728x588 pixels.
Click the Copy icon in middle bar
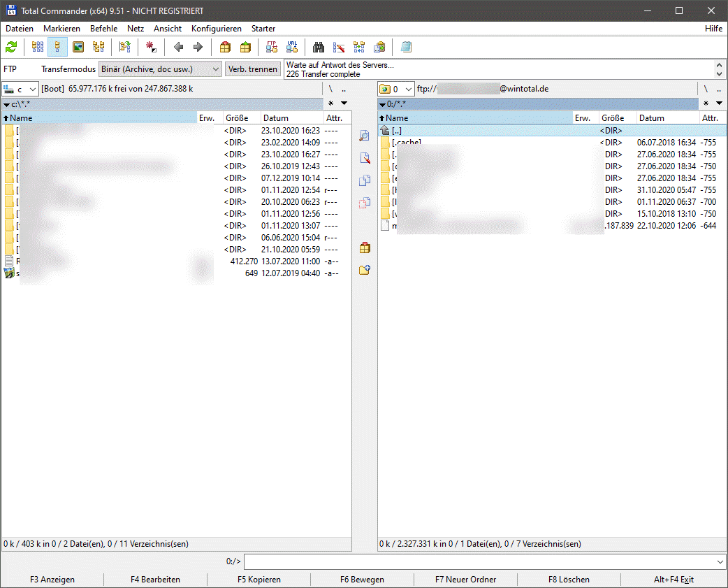[x=365, y=180]
